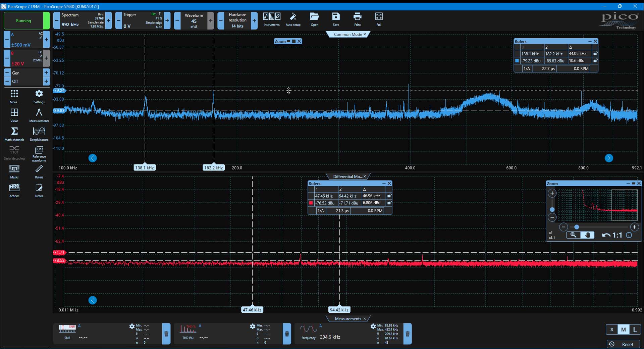The height and width of the screenshot is (349, 644).
Task: Select medium M measurement size
Action: pos(623,330)
